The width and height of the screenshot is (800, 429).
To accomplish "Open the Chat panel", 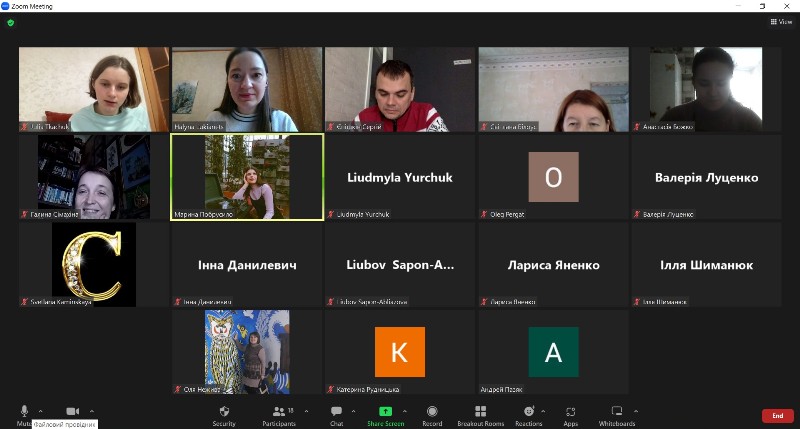I will pos(337,416).
